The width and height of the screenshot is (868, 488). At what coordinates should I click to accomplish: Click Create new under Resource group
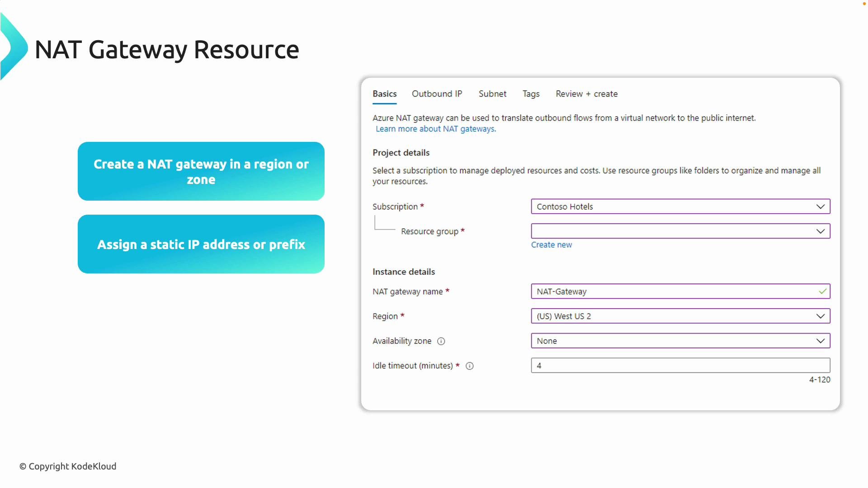551,245
